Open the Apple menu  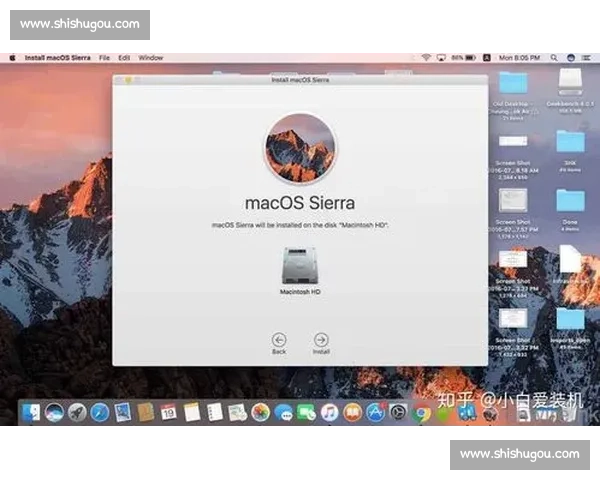(13, 58)
